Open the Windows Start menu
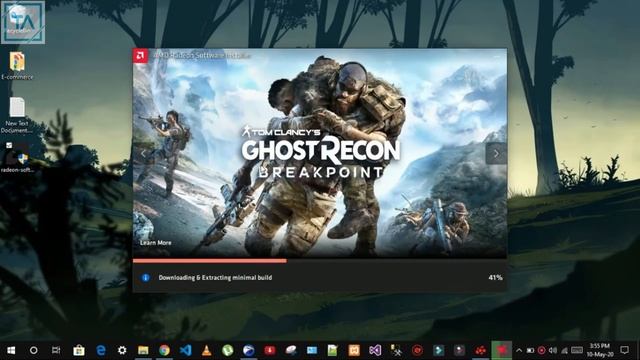640x360 pixels. (11, 350)
